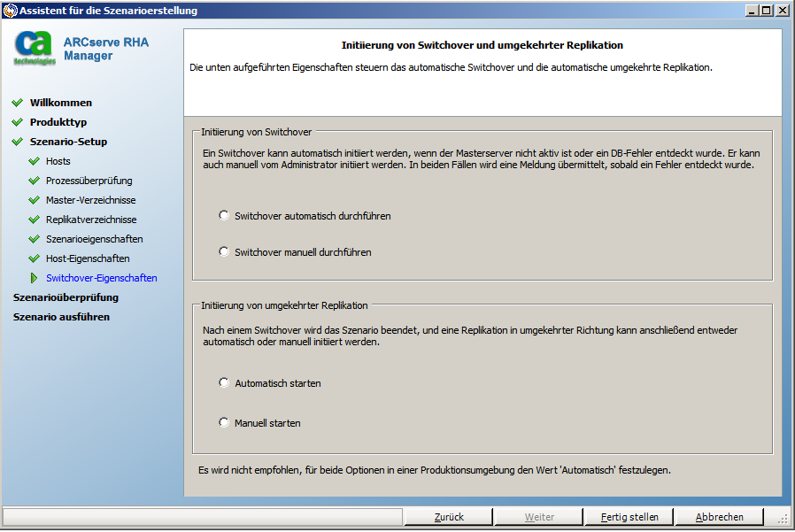Click the recommendation note about 'Automatisch' value
This screenshot has height=532, width=795.
point(435,470)
